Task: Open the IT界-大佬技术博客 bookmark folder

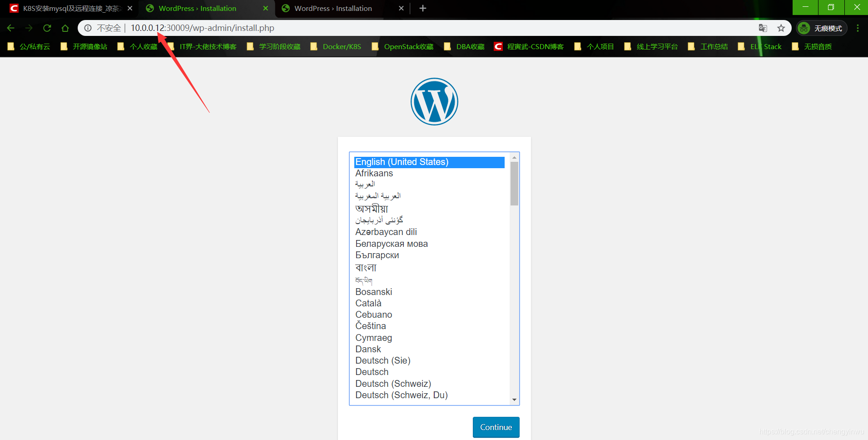Action: (x=203, y=46)
